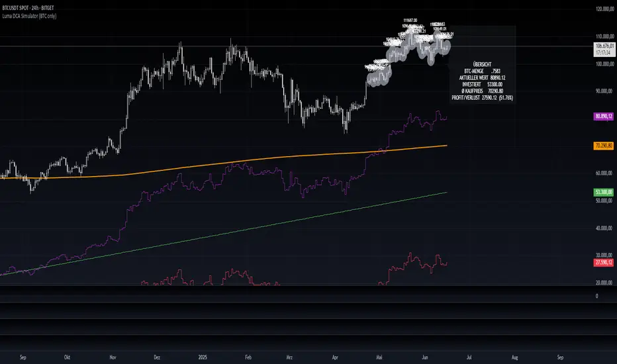
Task: Click the Aug label on time axis
Action: pyautogui.click(x=514, y=357)
